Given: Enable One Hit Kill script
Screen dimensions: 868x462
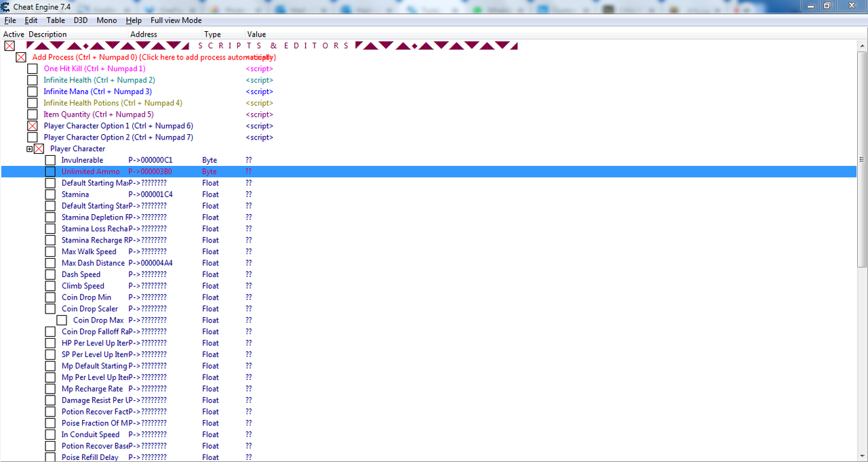Looking at the screenshot, I should coord(33,69).
